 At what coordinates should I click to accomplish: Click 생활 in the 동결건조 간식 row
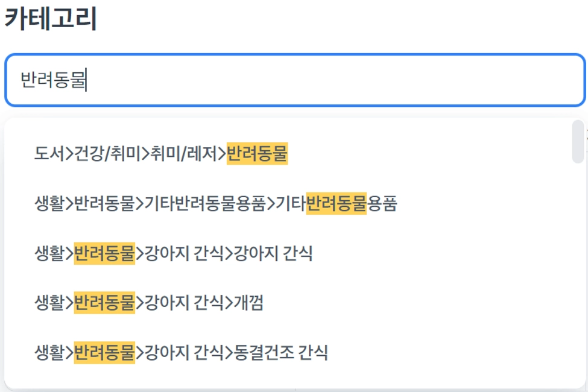pyautogui.click(x=49, y=352)
